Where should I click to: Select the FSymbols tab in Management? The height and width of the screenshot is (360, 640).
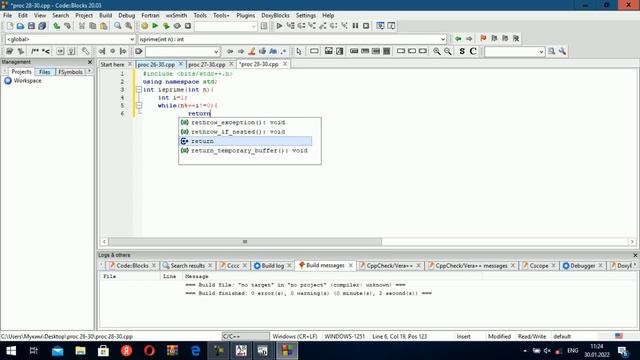tap(70, 72)
